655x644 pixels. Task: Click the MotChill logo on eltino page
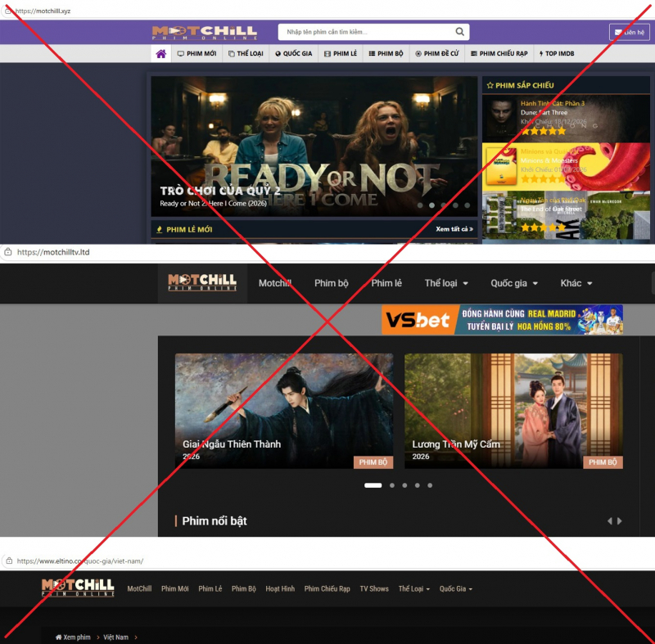(78, 588)
